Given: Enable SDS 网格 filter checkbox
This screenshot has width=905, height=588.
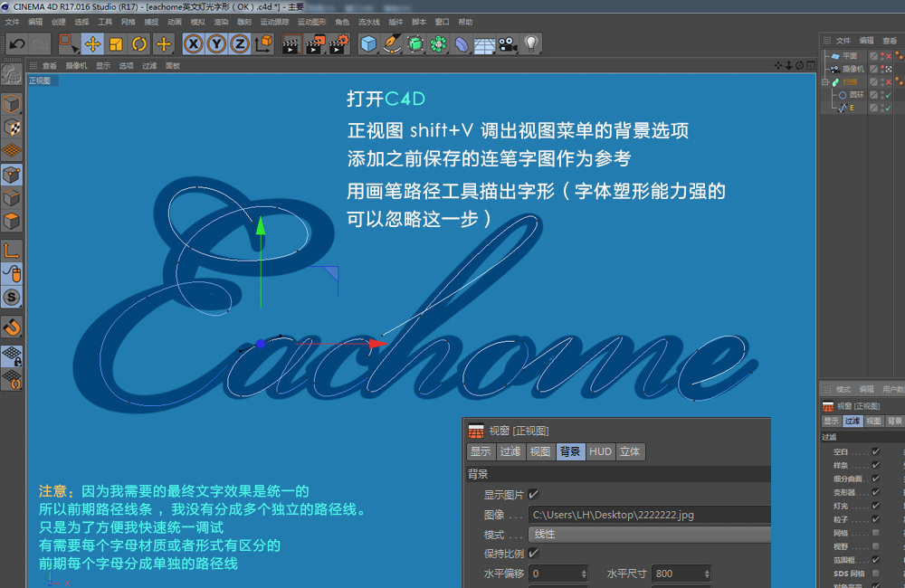Looking at the screenshot, I should pyautogui.click(x=875, y=573).
